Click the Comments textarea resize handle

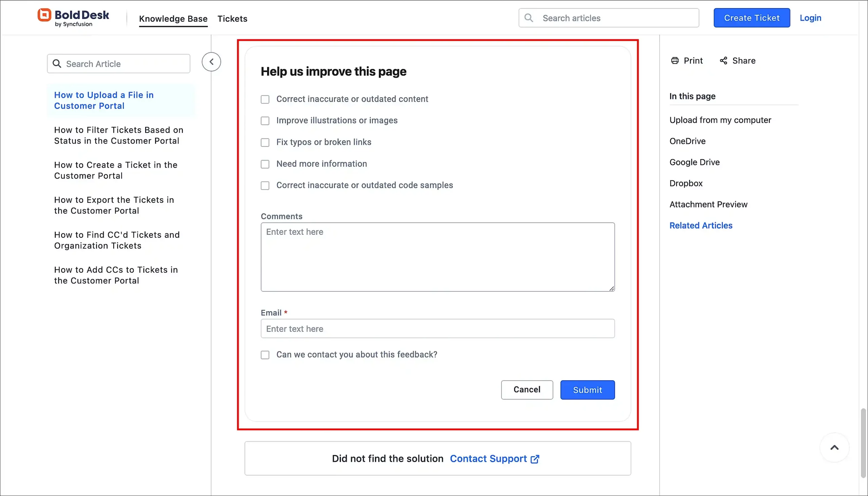pyautogui.click(x=611, y=288)
